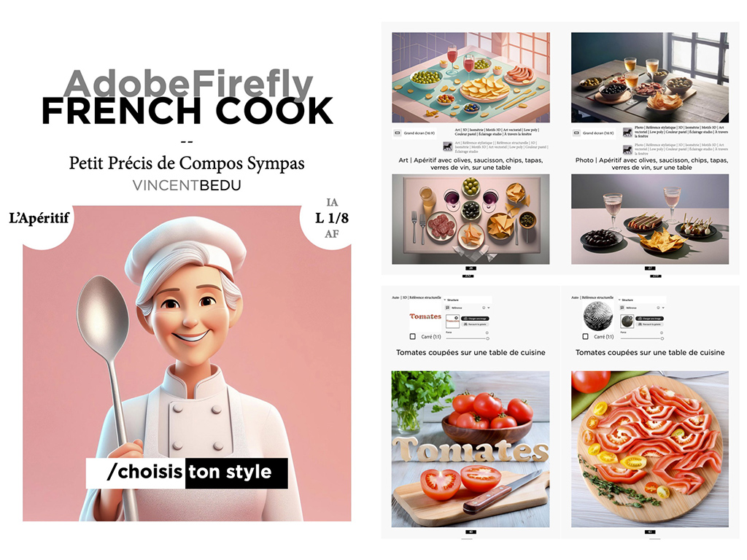This screenshot has height=560, width=747.
Task: Open the Référence dropdown arrow in the left Structure panel
Action: (x=489, y=308)
